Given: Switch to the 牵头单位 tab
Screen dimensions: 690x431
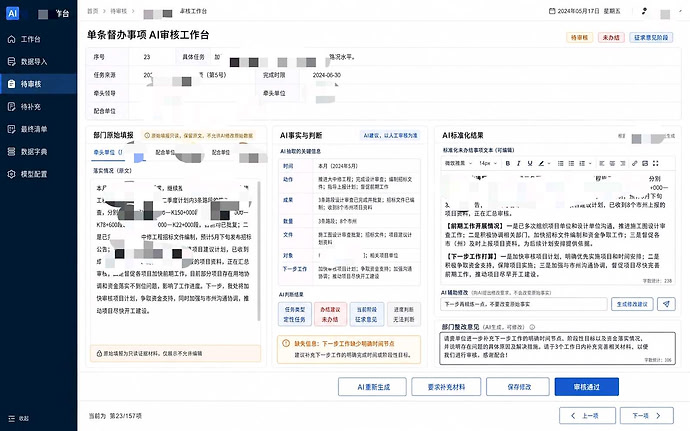Looking at the screenshot, I should [106, 152].
